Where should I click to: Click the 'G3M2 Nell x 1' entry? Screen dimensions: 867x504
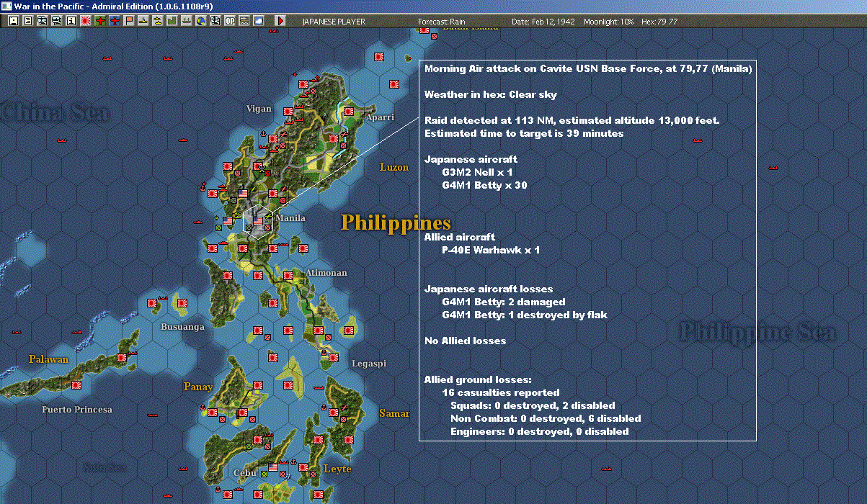pos(477,172)
